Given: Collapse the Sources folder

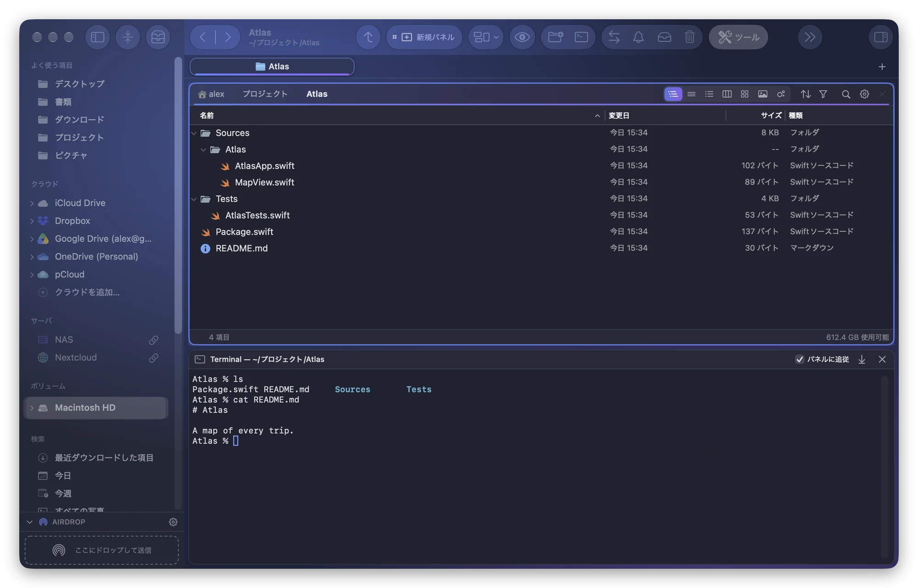Looking at the screenshot, I should click(x=194, y=133).
